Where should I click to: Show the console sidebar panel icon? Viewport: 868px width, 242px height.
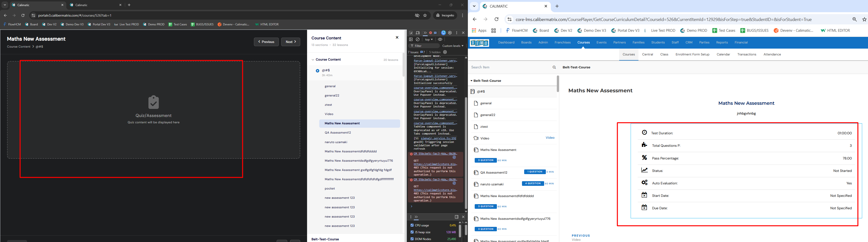click(411, 40)
